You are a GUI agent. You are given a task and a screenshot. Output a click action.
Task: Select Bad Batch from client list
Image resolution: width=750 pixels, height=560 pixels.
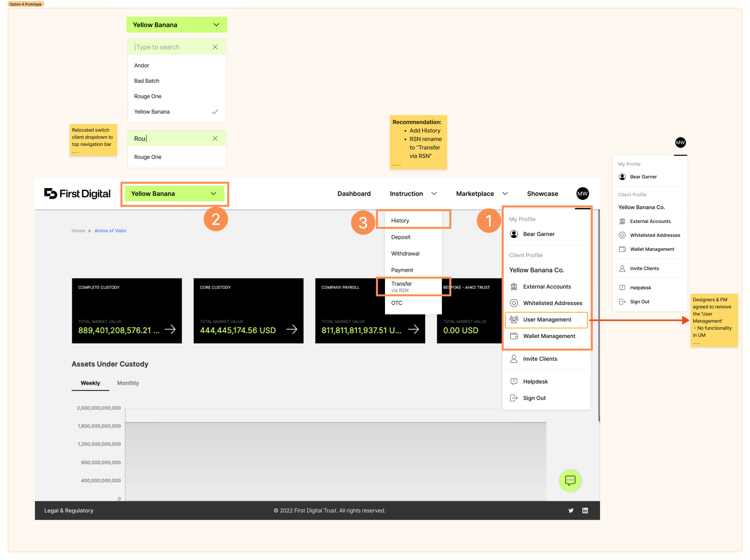click(177, 81)
